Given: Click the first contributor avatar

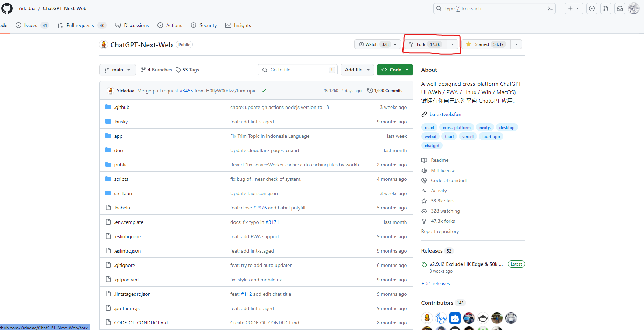Looking at the screenshot, I should pyautogui.click(x=427, y=318).
